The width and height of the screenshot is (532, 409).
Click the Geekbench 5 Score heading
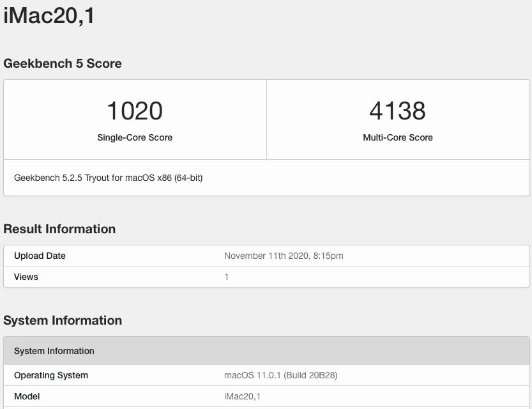(x=63, y=63)
